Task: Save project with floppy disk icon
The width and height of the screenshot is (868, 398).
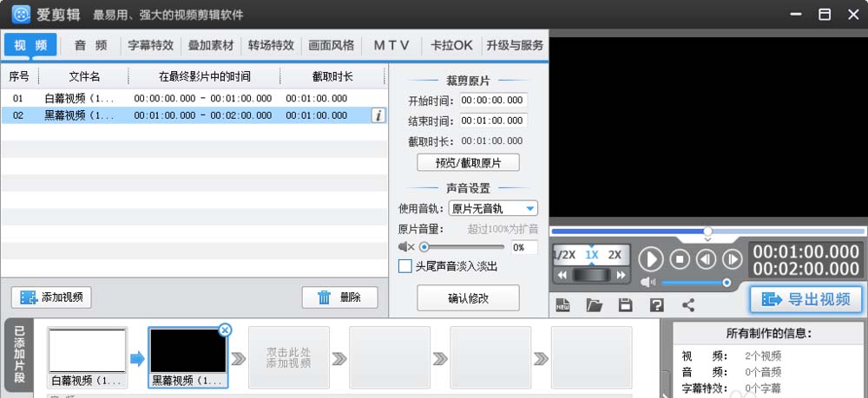Action: click(x=626, y=304)
